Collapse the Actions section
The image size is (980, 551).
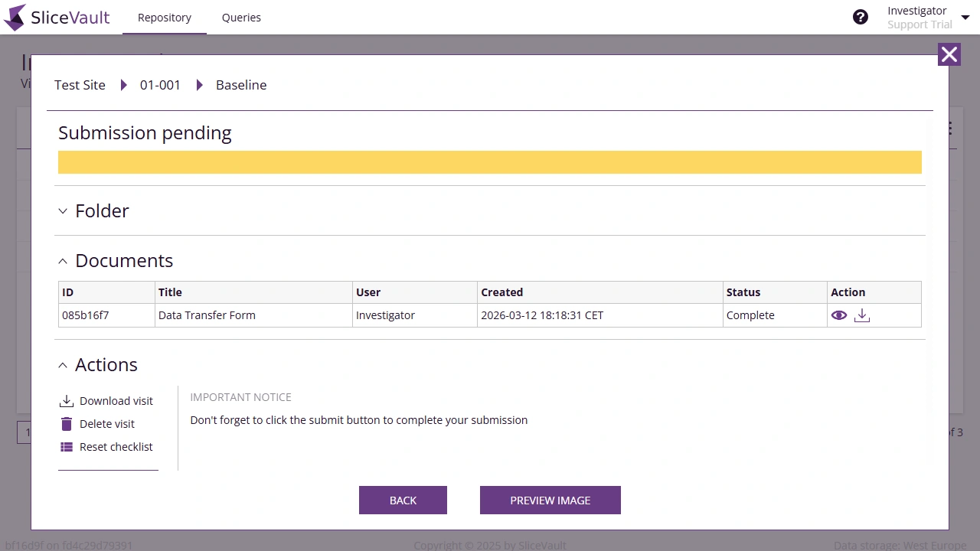(63, 365)
